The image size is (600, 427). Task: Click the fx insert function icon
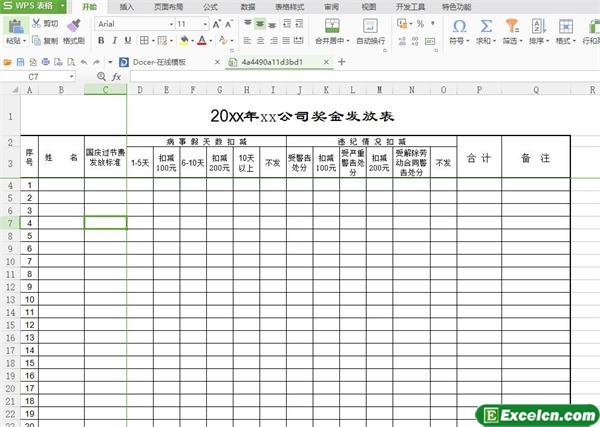click(x=116, y=77)
